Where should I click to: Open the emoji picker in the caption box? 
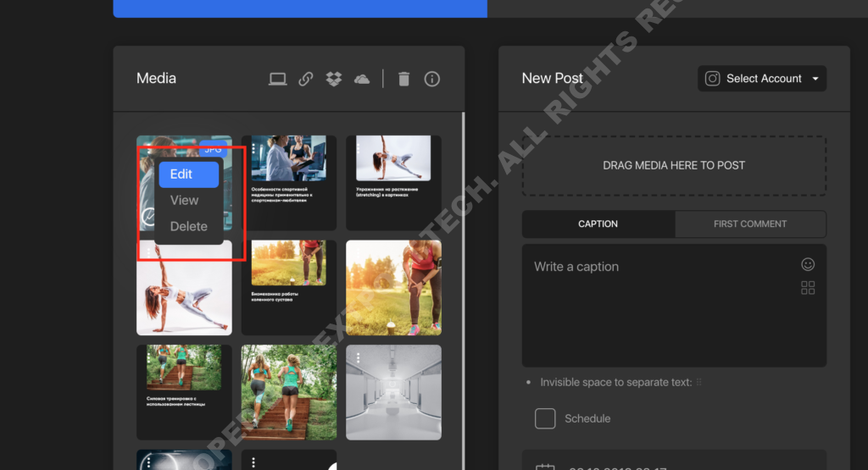(x=808, y=264)
